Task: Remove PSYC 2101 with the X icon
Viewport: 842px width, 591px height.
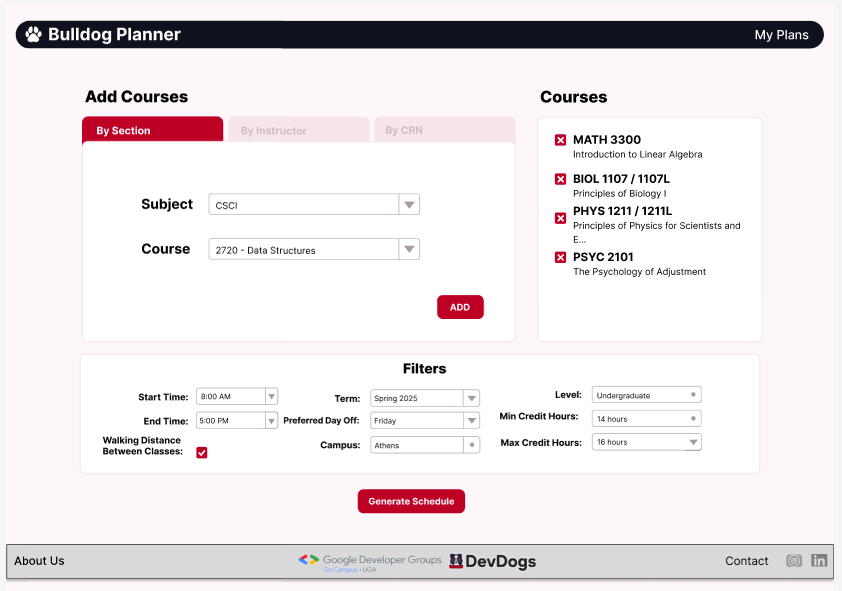Action: coord(560,258)
